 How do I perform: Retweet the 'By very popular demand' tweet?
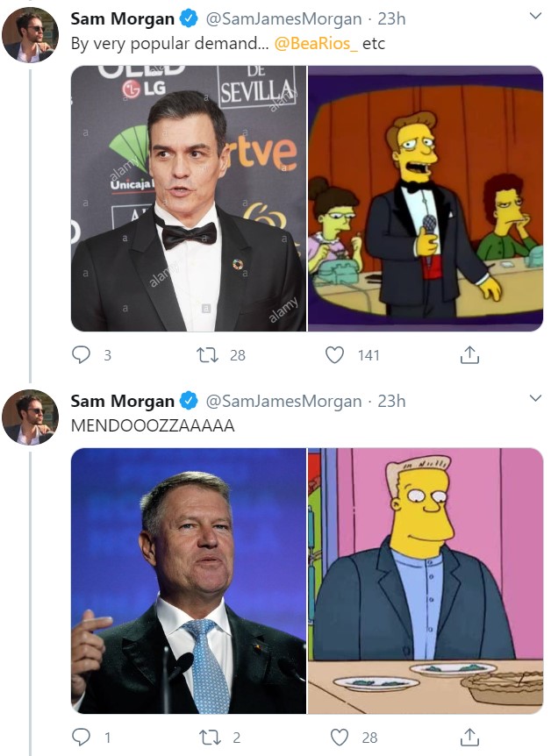pyautogui.click(x=208, y=354)
